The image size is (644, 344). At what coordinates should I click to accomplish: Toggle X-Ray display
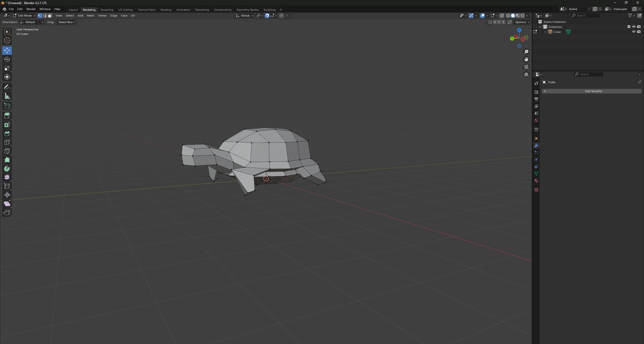coord(502,16)
